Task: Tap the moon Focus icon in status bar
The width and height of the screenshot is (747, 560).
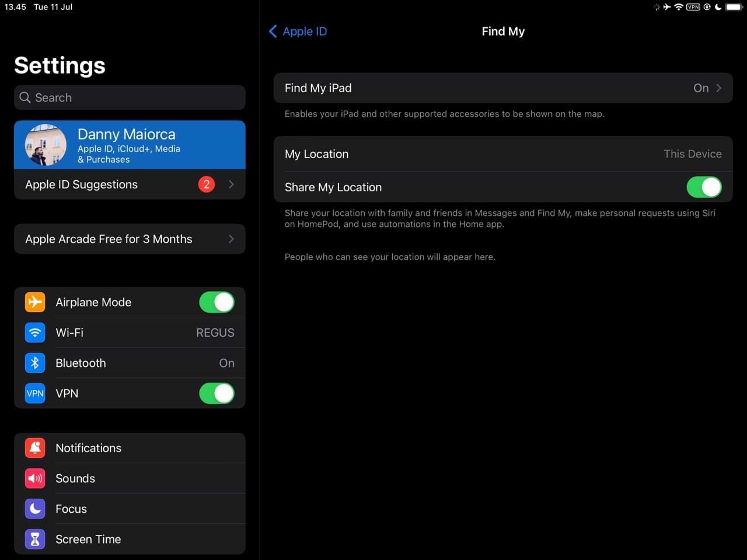Action: pyautogui.click(x=718, y=7)
